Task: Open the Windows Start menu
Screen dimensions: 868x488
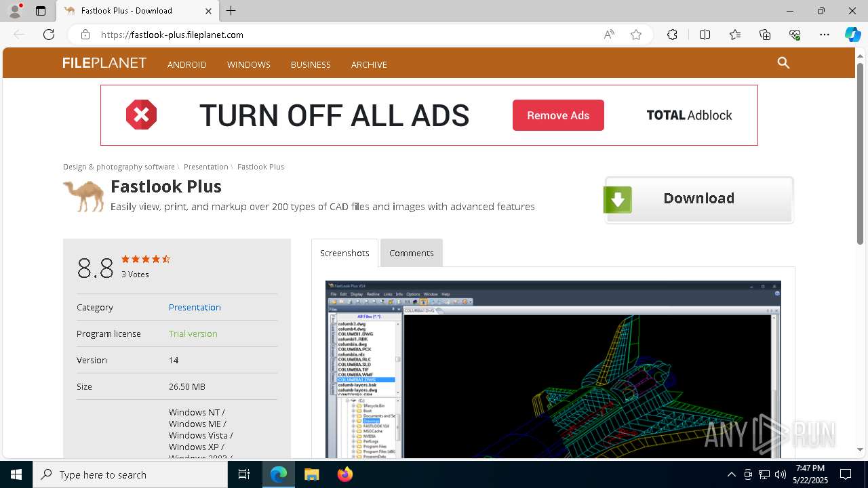Action: coord(16,474)
